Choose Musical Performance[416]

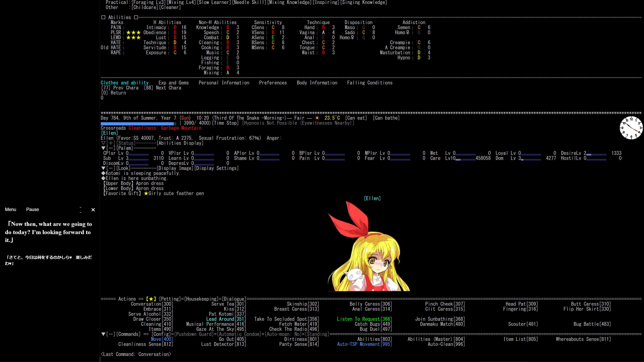[216, 324]
